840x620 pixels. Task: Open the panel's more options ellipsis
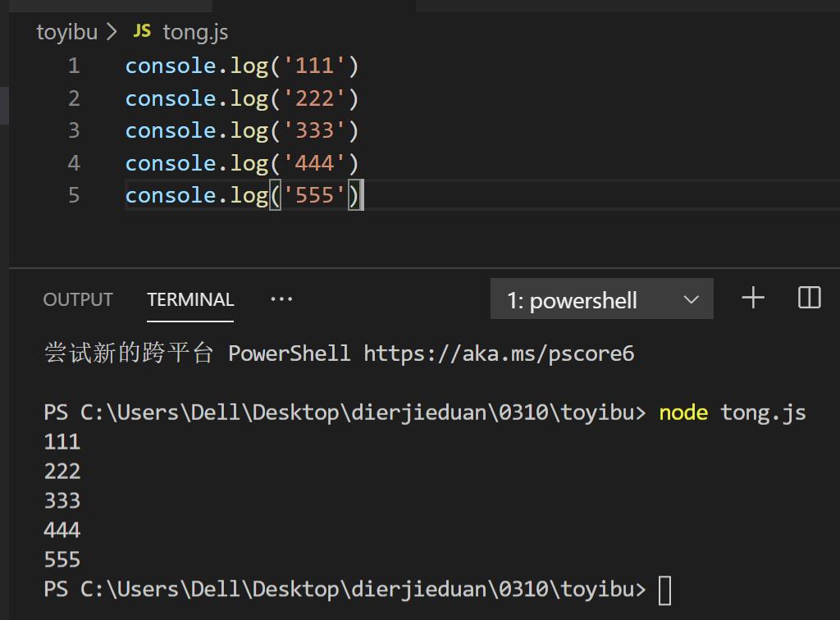coord(281,299)
